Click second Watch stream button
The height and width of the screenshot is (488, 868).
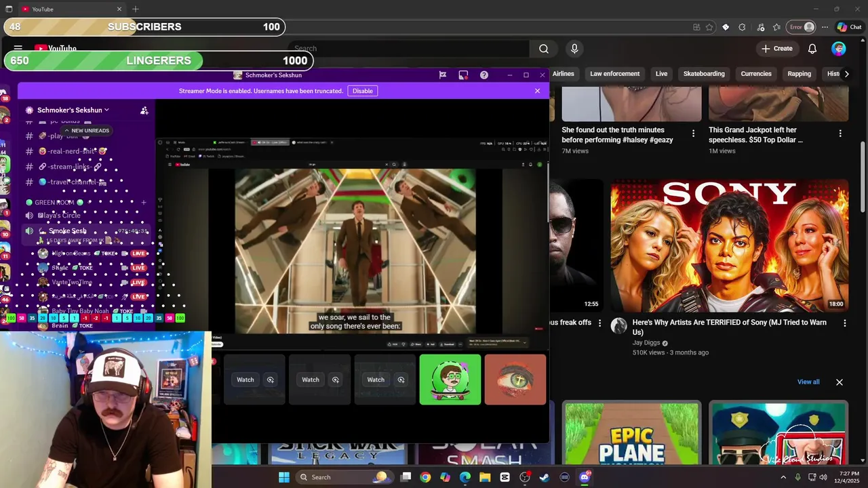click(x=311, y=380)
